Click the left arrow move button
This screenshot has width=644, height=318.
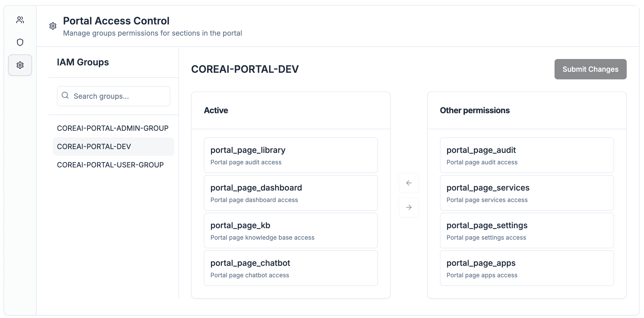[x=409, y=183]
